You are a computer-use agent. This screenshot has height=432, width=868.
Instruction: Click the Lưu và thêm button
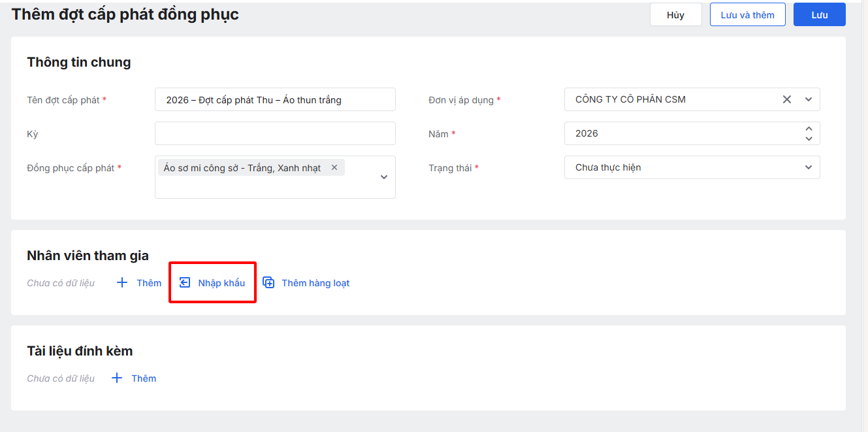point(747,15)
